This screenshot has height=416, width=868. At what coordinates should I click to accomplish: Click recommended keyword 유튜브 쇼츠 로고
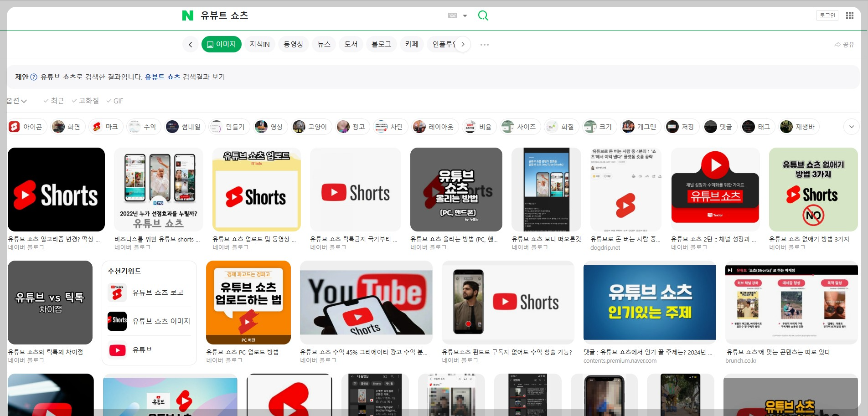tap(149, 293)
